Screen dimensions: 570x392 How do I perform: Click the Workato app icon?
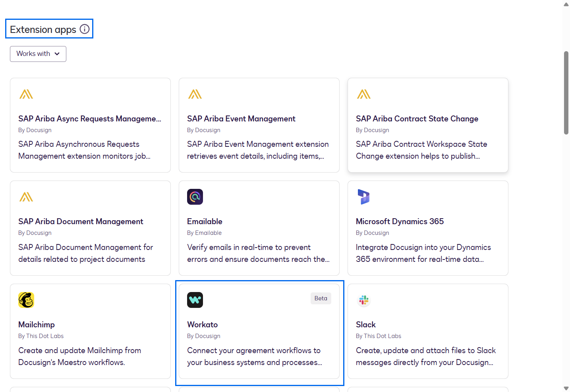tap(195, 300)
